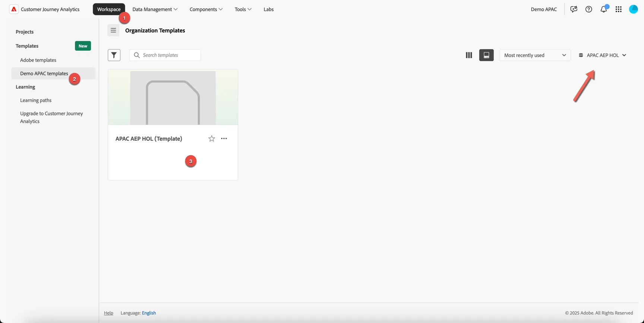Go to Projects in the sidebar
Image resolution: width=644 pixels, height=323 pixels.
click(25, 32)
